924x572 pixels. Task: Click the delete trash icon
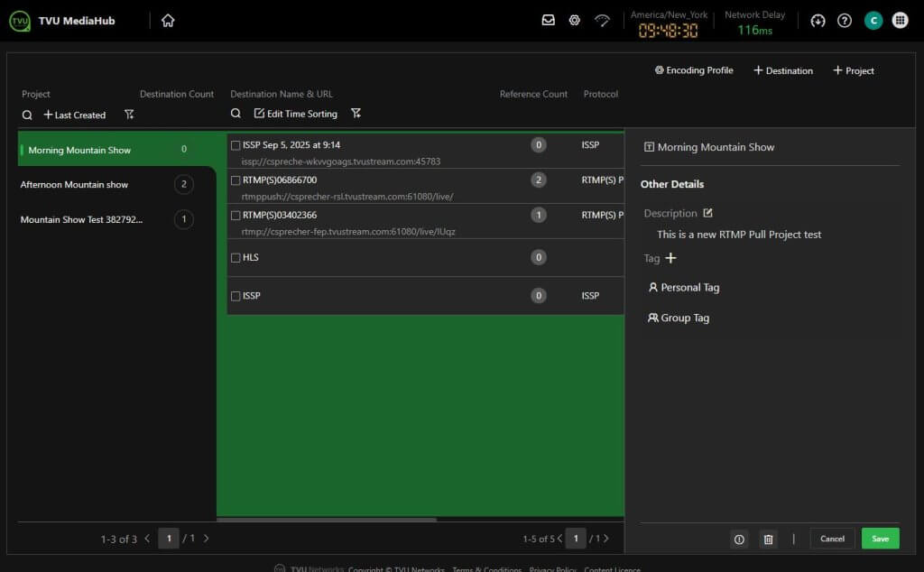click(768, 539)
